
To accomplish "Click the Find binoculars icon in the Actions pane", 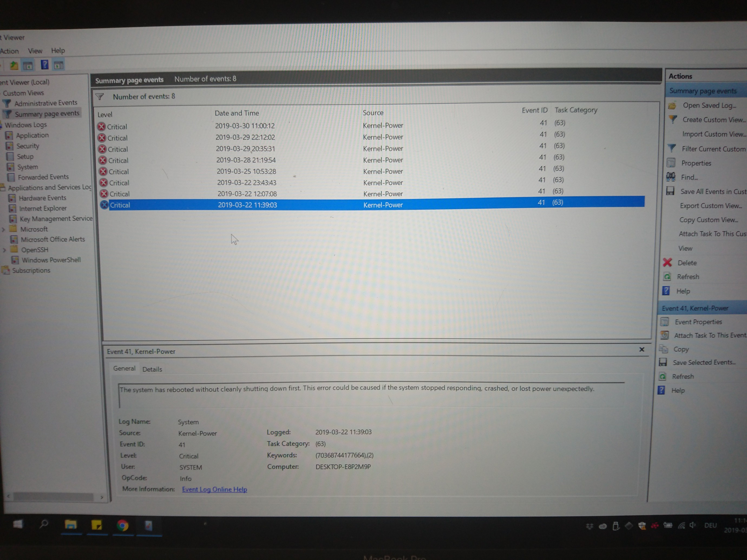I will (670, 177).
